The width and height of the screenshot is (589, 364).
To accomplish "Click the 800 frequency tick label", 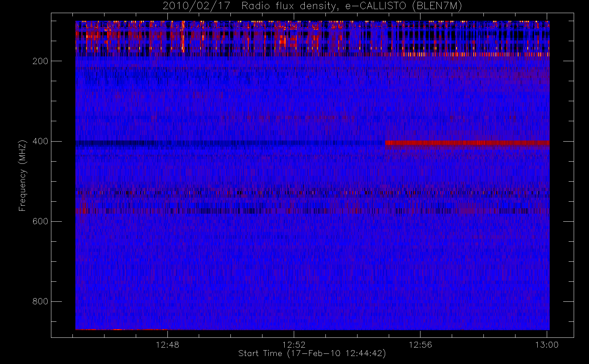I will pyautogui.click(x=40, y=301).
